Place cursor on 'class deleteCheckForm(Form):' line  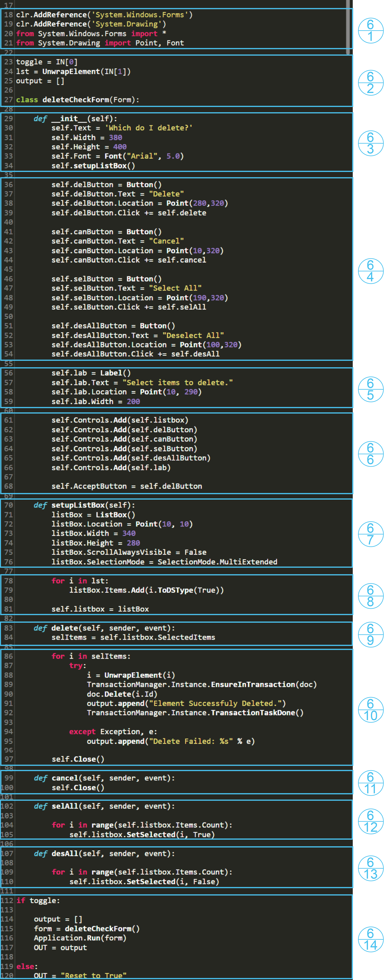[78, 100]
